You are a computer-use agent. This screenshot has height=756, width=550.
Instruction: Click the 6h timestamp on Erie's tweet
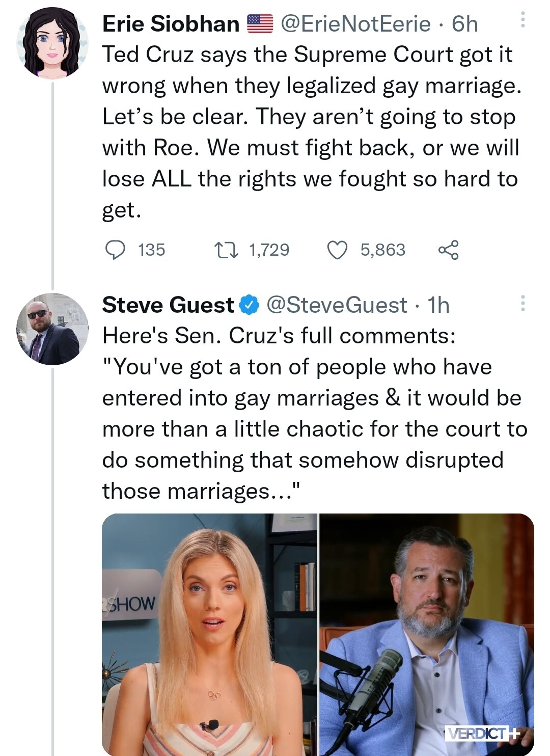click(x=465, y=24)
